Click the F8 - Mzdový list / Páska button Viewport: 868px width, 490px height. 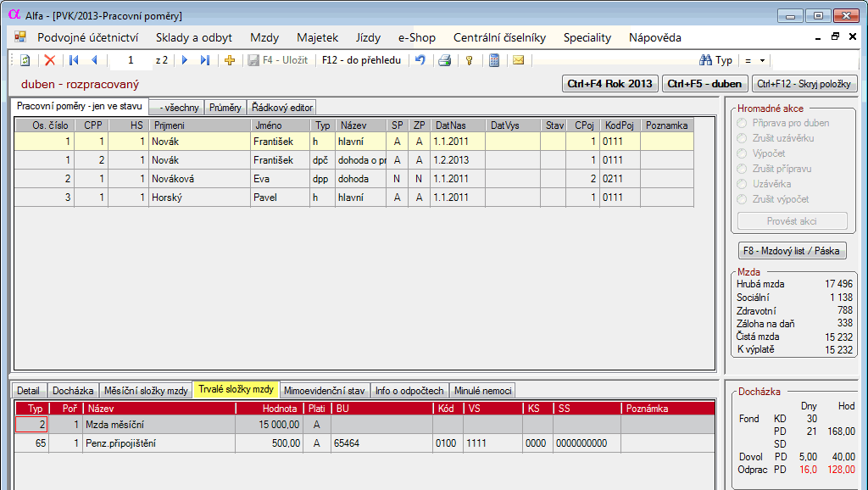tap(792, 251)
